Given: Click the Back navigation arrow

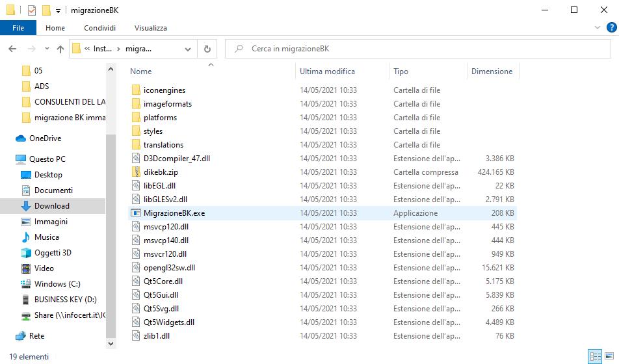Looking at the screenshot, I should click(12, 49).
